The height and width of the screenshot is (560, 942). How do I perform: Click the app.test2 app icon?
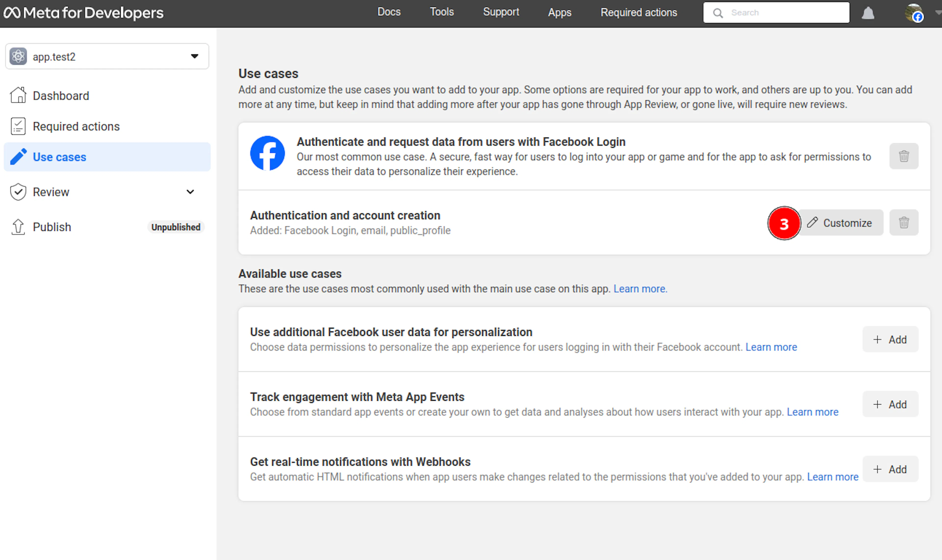pos(18,57)
